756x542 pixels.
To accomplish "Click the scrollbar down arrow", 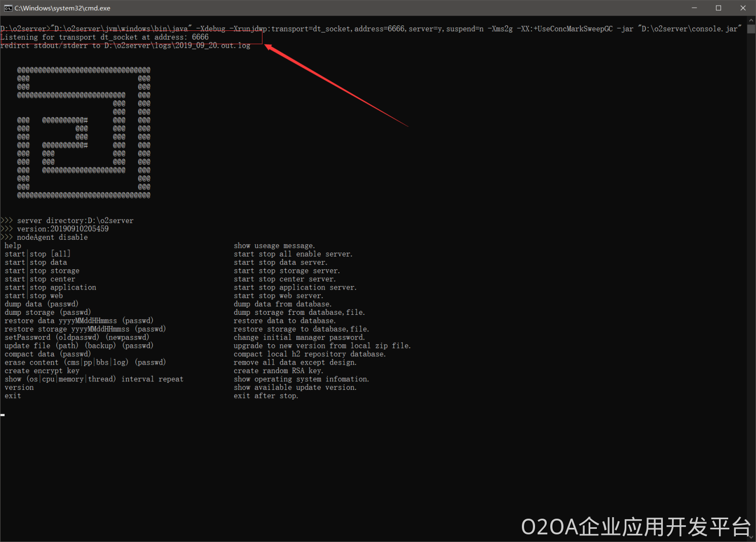I will (751, 537).
